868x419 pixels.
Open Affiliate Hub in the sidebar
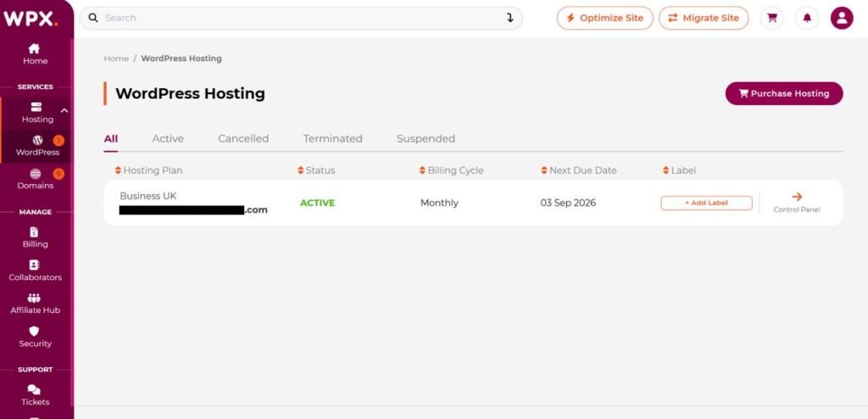pyautogui.click(x=35, y=304)
